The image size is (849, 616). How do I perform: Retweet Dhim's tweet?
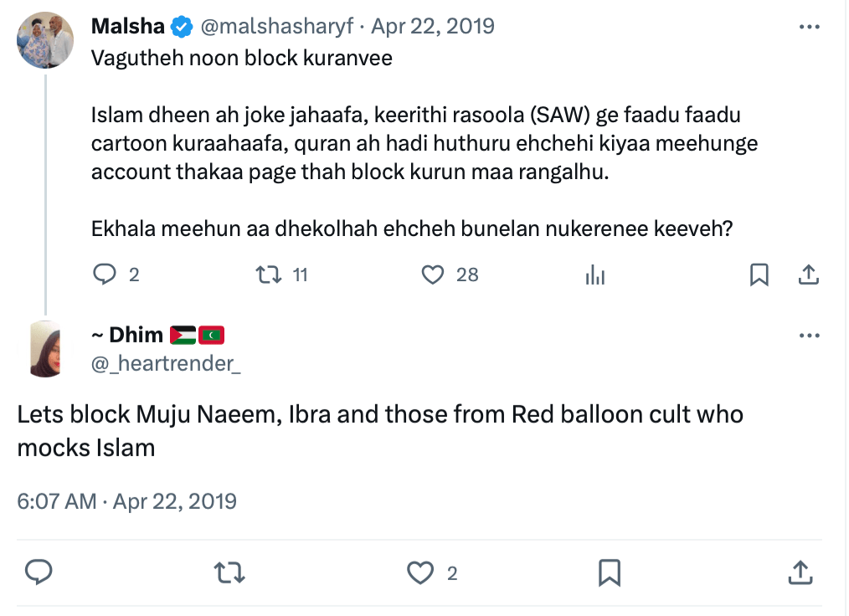point(226,572)
